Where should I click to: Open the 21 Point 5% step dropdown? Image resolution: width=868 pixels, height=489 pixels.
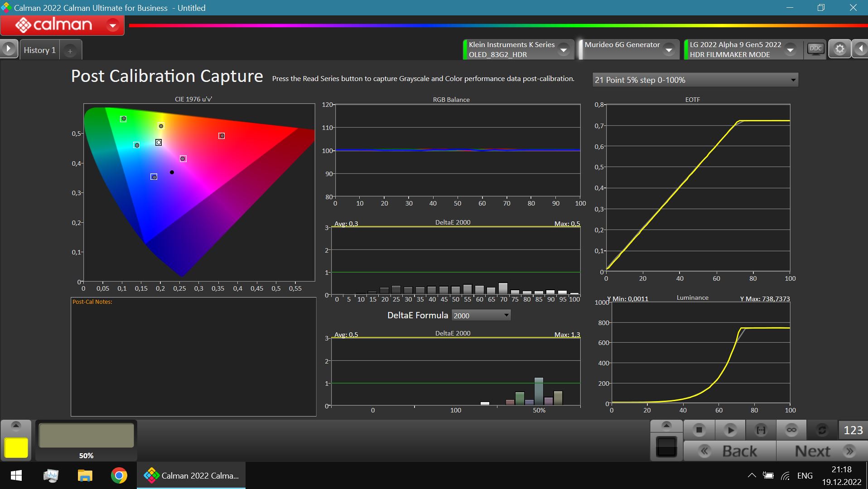pyautogui.click(x=695, y=80)
